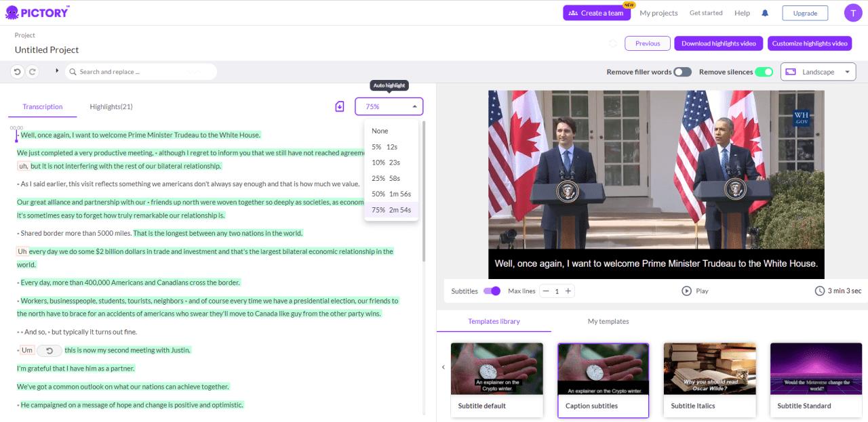Click plus in Max lines stepper
This screenshot has height=422, width=868.
[568, 291]
